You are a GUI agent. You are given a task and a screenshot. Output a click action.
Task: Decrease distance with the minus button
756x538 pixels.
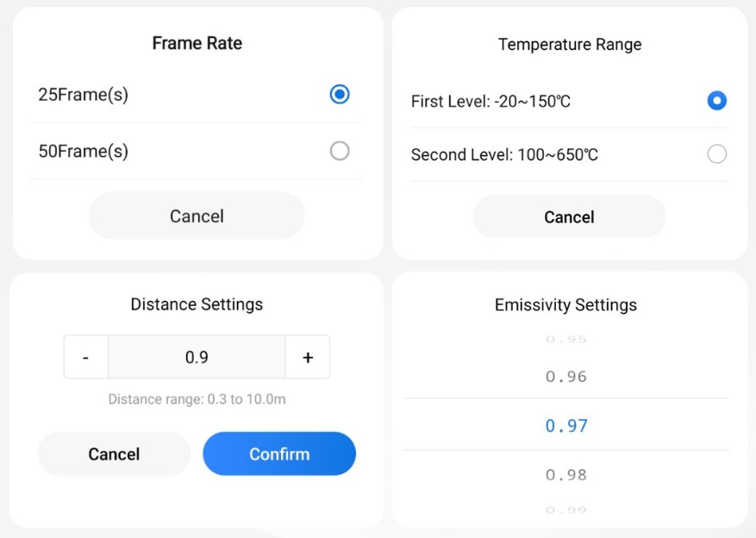coord(85,357)
